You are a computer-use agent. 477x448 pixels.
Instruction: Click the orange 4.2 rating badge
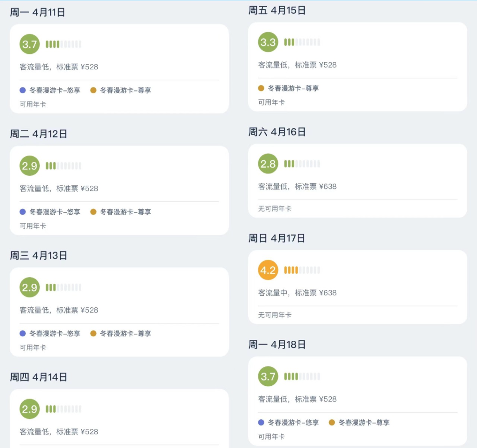(x=268, y=270)
